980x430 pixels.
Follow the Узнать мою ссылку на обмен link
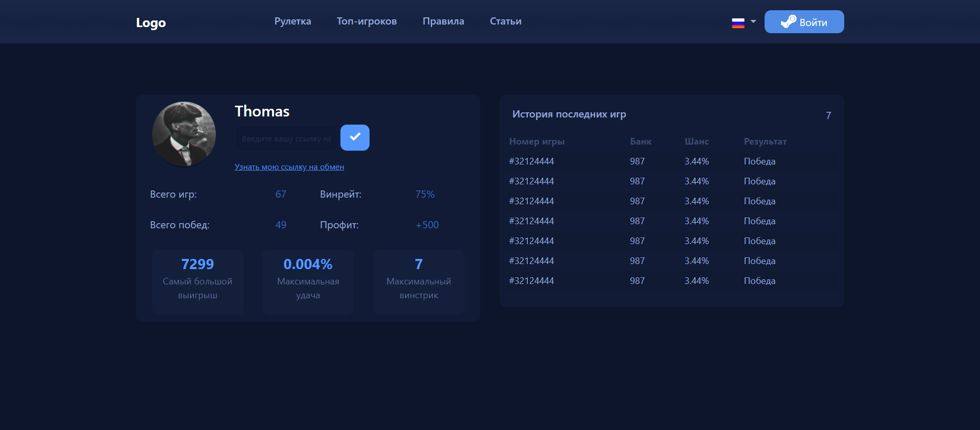pyautogui.click(x=289, y=167)
